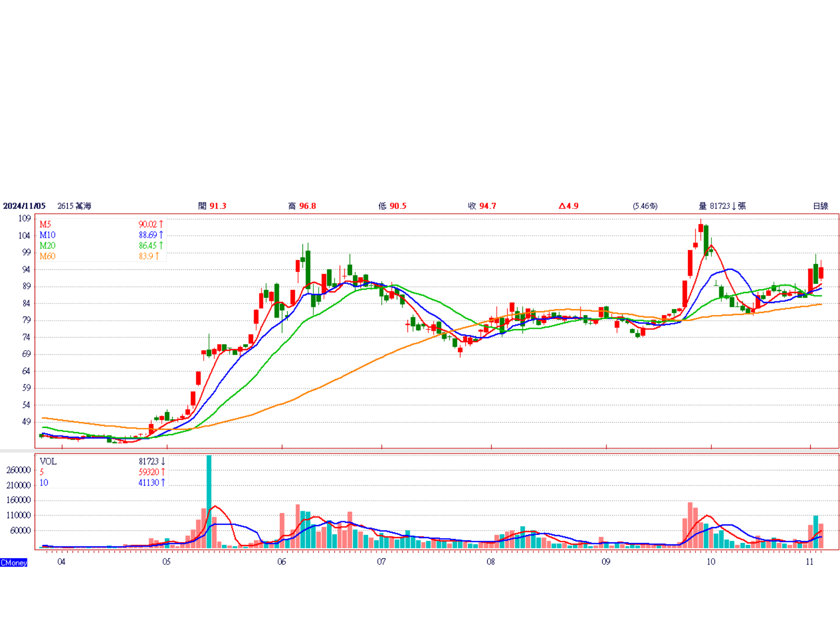Screen dimensions: 840x630
Task: Click the tallest volume spike bar in May
Action: click(209, 502)
